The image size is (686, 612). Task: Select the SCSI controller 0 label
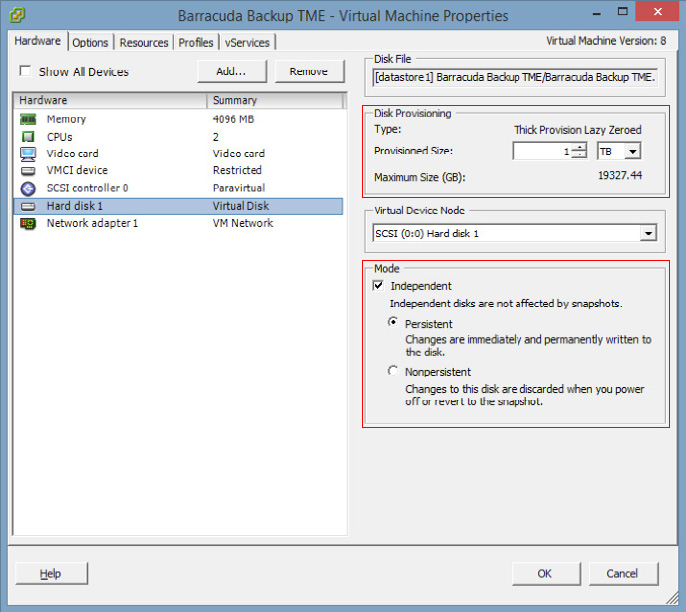(x=88, y=188)
